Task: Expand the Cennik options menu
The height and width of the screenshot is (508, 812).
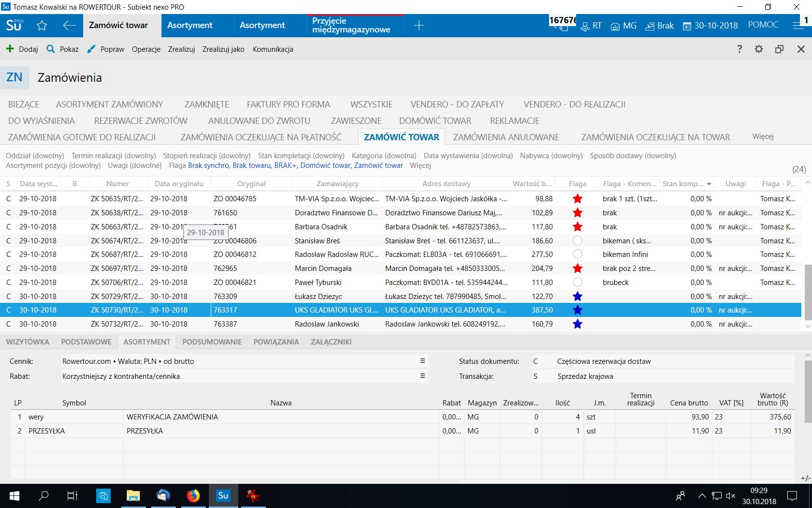Action: 422,361
